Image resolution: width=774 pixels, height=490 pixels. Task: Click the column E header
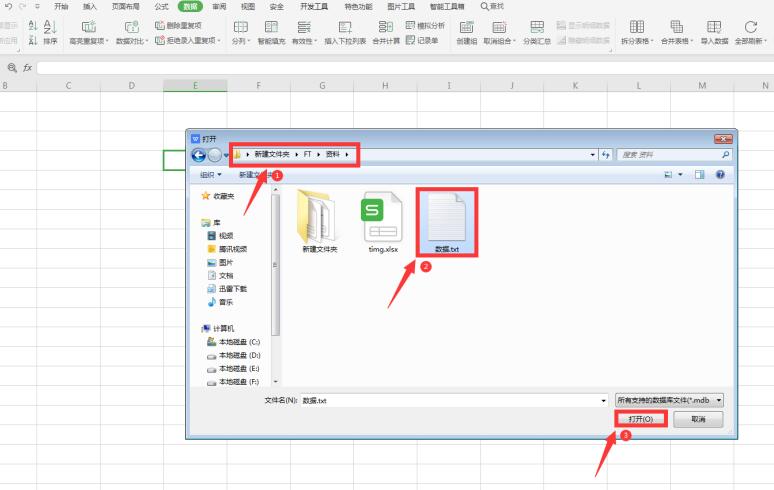tap(195, 86)
